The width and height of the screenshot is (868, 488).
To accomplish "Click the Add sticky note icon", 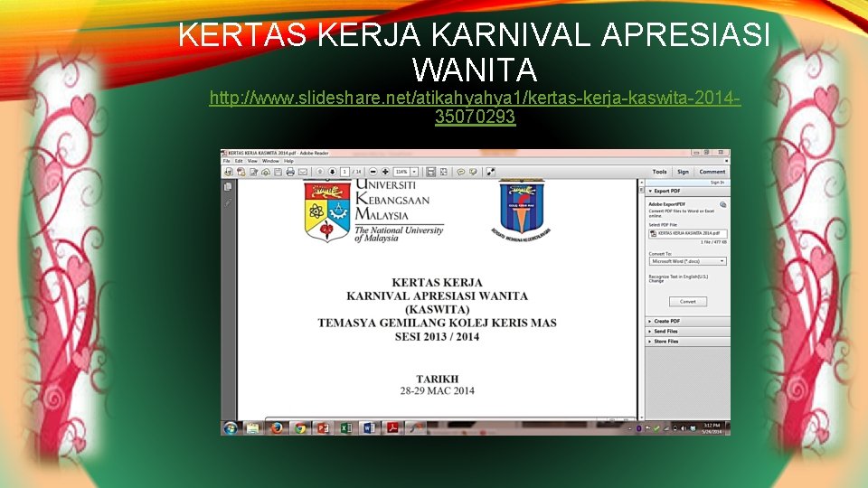I will pos(460,172).
